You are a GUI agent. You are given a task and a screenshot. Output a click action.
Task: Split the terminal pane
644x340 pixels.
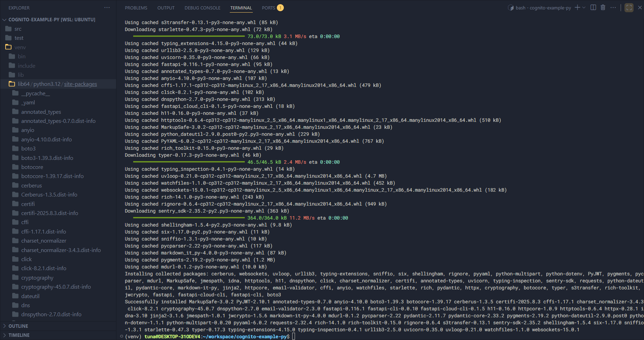pos(593,7)
